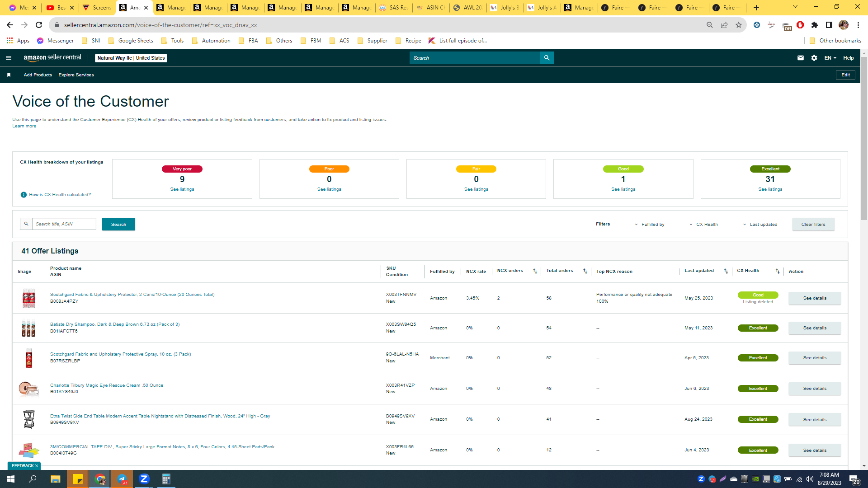
Task: Open the settings gear icon
Action: coord(814,58)
